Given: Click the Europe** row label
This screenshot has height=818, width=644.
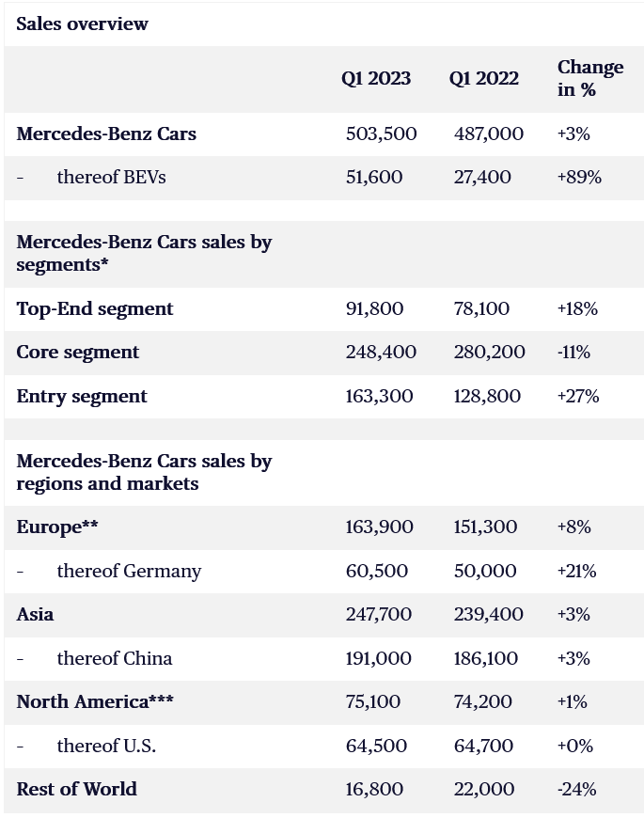Looking at the screenshot, I should pyautogui.click(x=57, y=527).
